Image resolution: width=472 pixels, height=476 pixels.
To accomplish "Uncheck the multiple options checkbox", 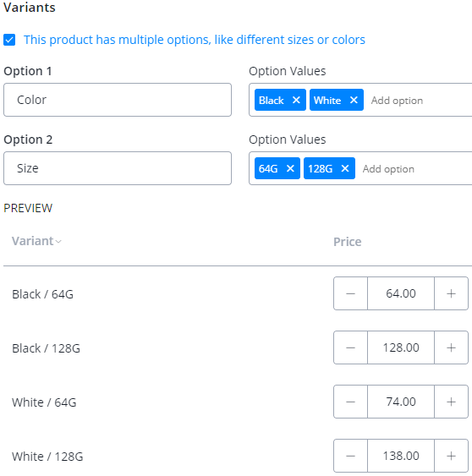I will coord(9,40).
